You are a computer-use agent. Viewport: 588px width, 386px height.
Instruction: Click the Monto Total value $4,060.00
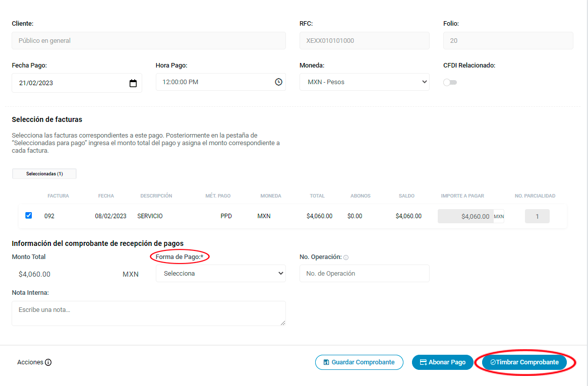click(34, 274)
